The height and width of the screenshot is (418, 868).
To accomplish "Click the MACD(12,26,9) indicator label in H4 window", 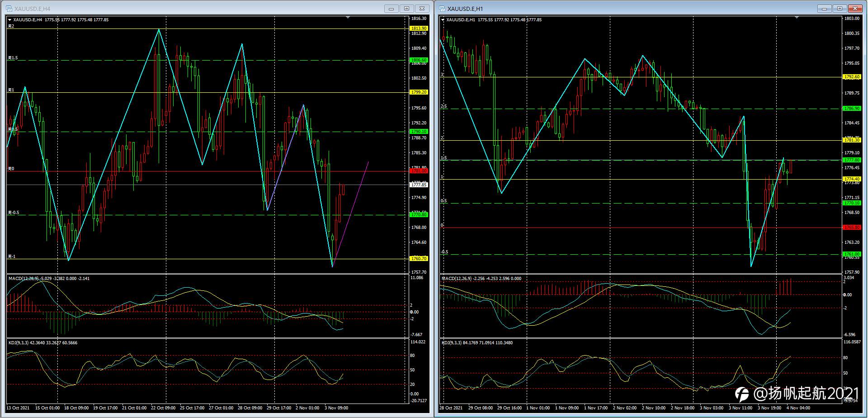I will pyautogui.click(x=24, y=279).
